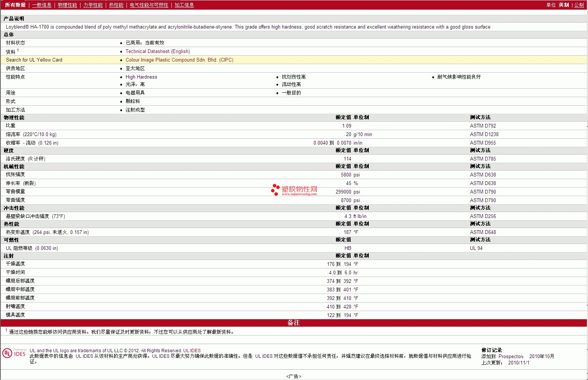Click Search for UL Yellow Card label
Screen dimensions: 588x380
coord(34,60)
